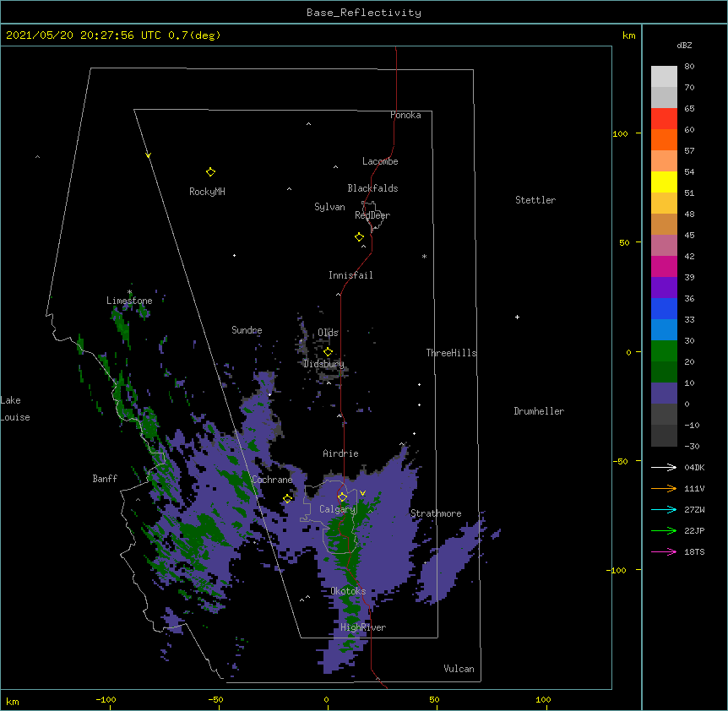Viewport: 728px width, 711px height.
Task: Click the Stettler label
Action: [535, 200]
